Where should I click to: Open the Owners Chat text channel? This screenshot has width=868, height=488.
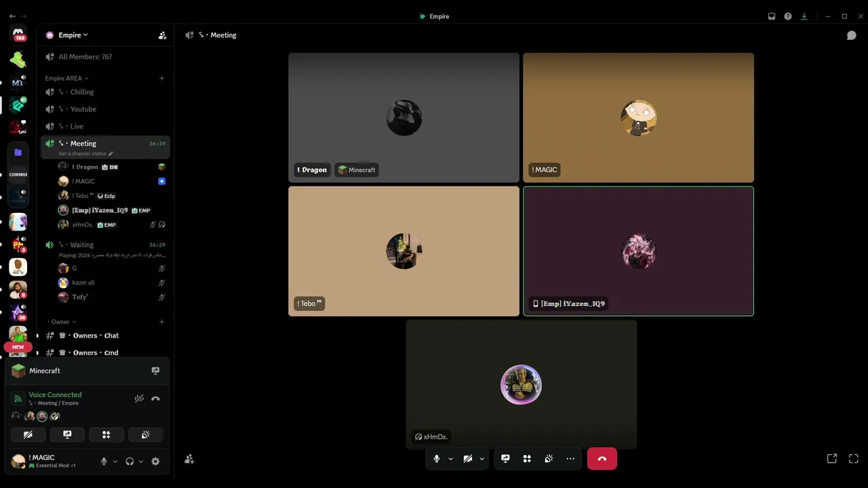[x=105, y=335]
